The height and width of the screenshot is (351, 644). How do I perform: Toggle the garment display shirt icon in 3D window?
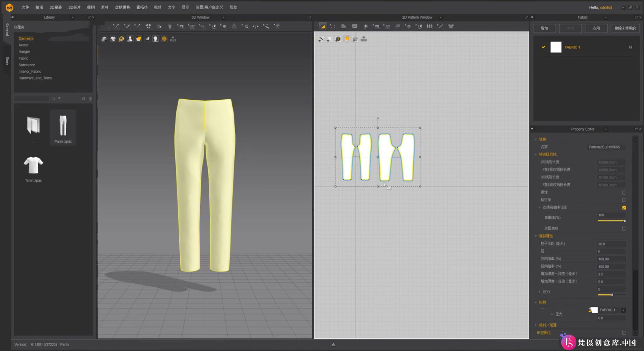pos(113,39)
